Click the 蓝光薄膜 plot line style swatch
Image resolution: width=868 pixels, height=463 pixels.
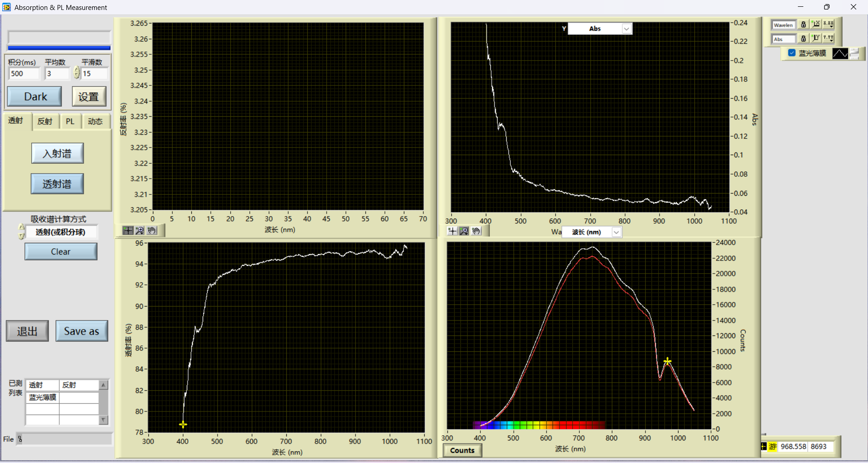click(840, 53)
